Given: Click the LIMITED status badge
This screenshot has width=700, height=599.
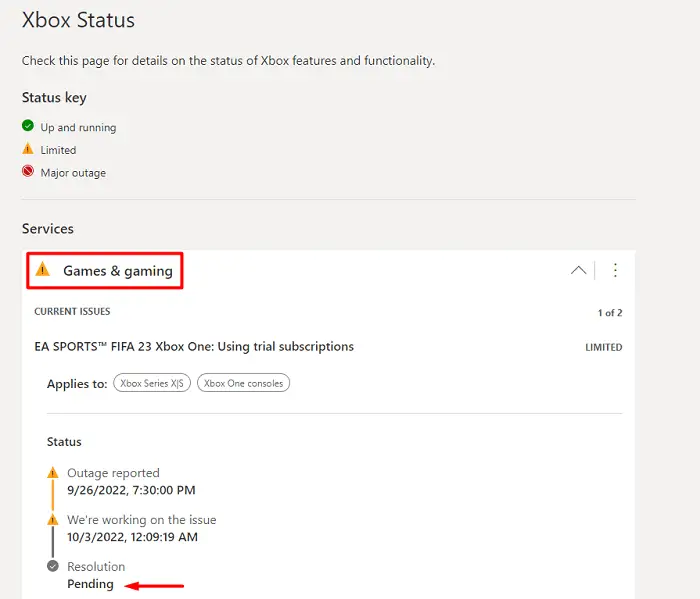Looking at the screenshot, I should (x=603, y=348).
